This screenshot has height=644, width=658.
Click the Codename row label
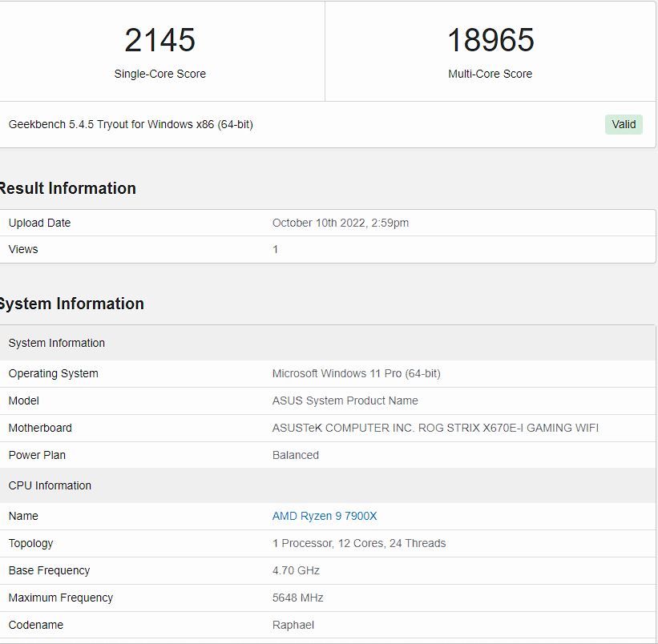[36, 625]
